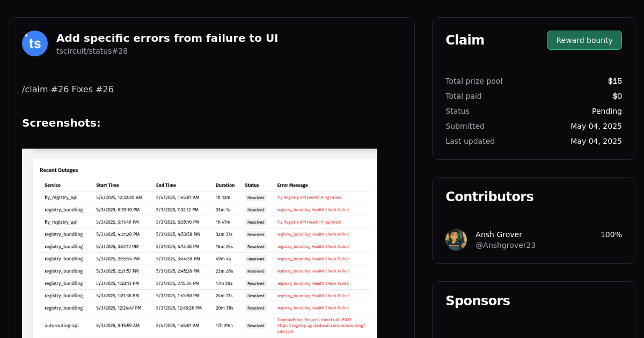
Task: Click the Last updated date field
Action: click(596, 141)
